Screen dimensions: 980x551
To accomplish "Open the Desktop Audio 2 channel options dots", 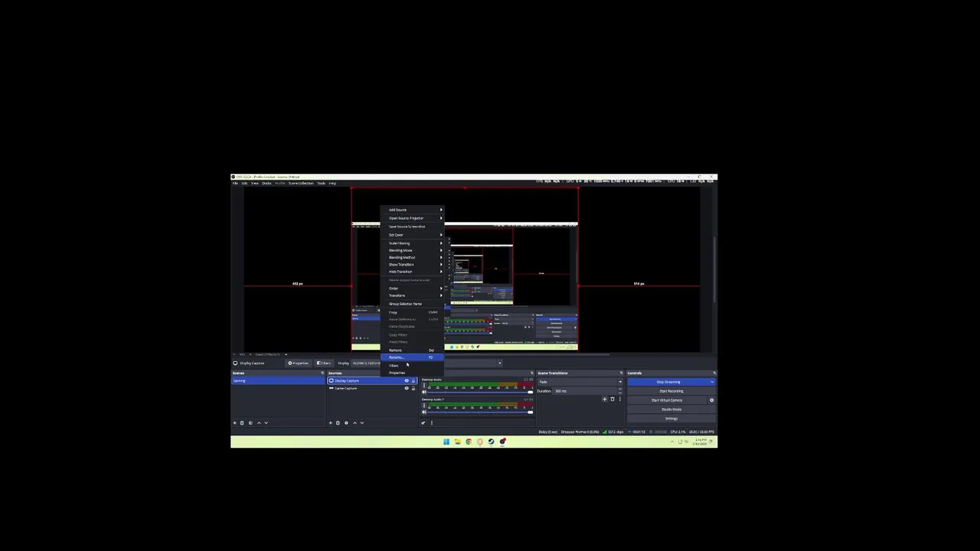I will pyautogui.click(x=424, y=406).
